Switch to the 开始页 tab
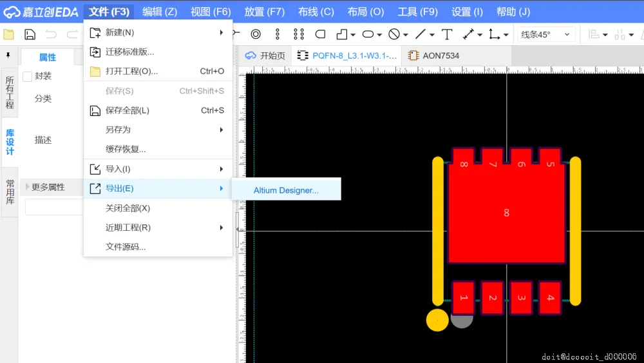This screenshot has height=363, width=644. click(265, 55)
